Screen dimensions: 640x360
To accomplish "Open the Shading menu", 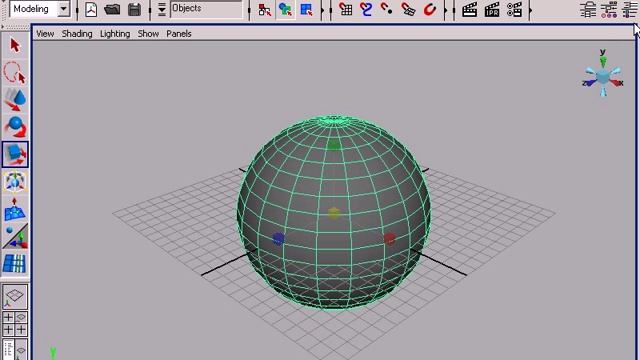I will tap(77, 34).
